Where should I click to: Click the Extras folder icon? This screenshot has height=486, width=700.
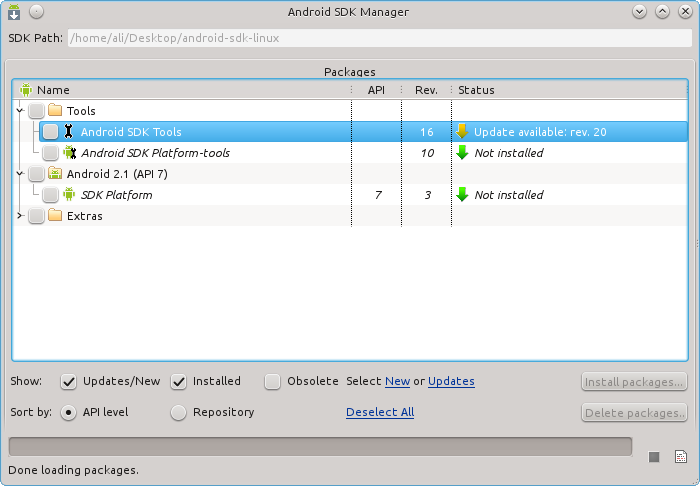pyautogui.click(x=55, y=216)
